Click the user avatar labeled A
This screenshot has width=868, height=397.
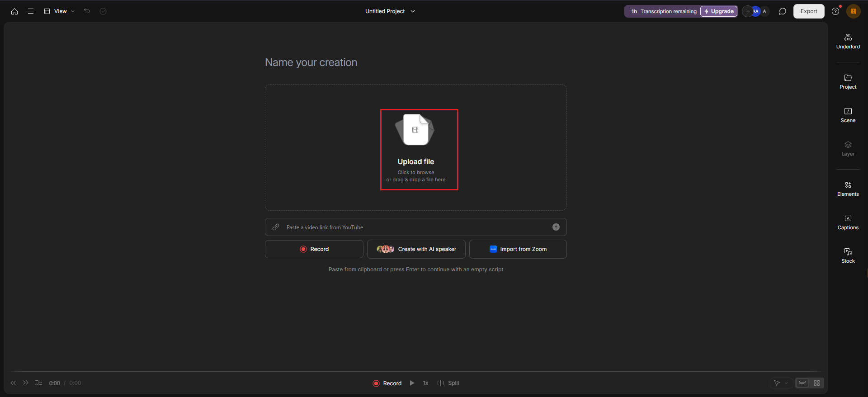(764, 11)
